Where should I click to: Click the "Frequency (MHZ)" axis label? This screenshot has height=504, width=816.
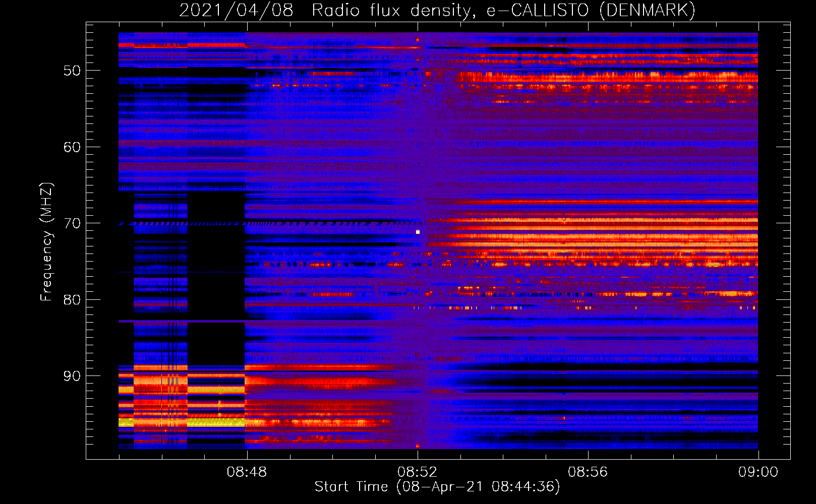pyautogui.click(x=46, y=242)
